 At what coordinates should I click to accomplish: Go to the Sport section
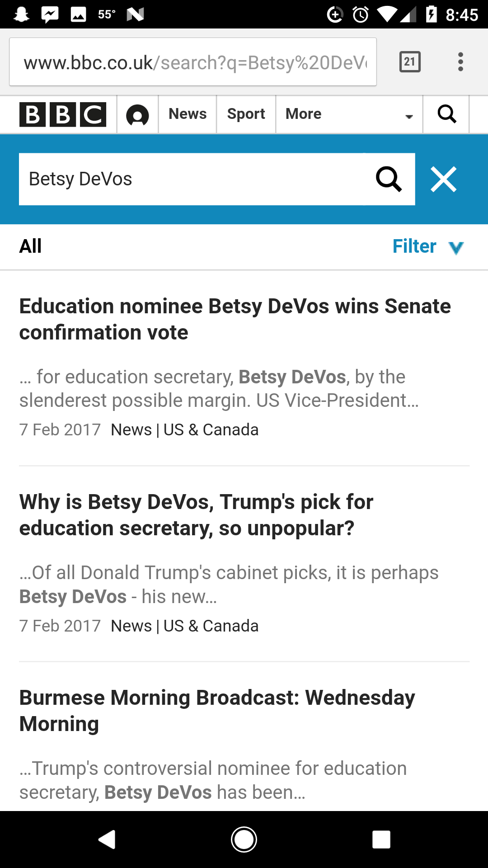(246, 114)
